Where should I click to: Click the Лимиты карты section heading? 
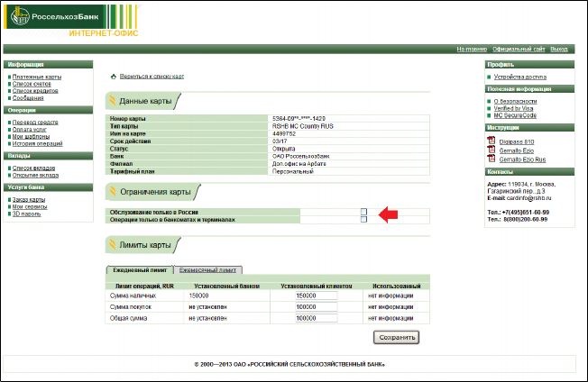coord(145,245)
